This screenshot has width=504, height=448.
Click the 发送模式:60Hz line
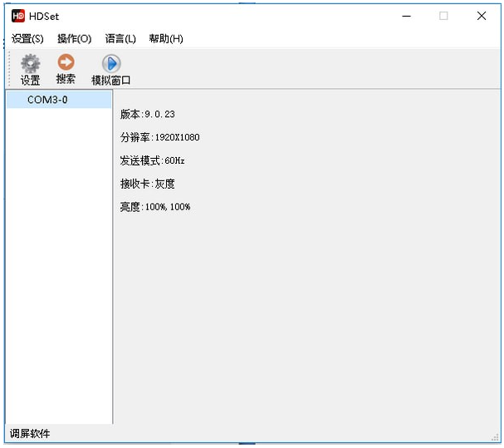coord(152,160)
